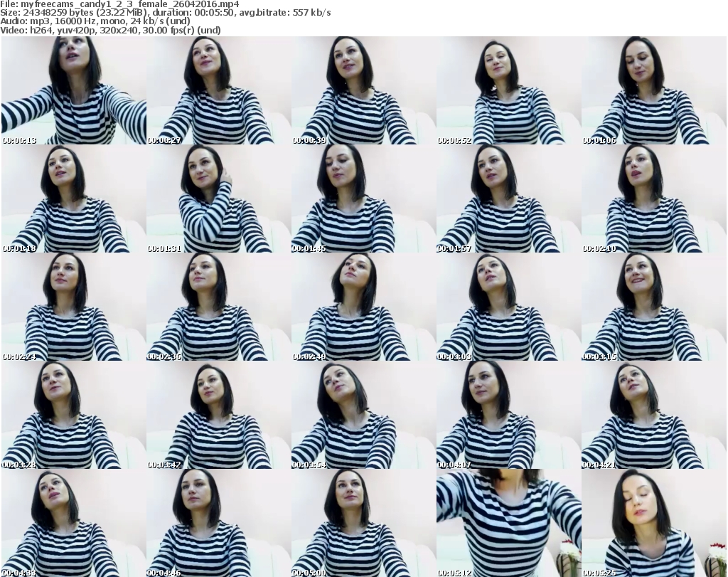Select the thumbnail stamped 00:00:27

pyautogui.click(x=219, y=90)
